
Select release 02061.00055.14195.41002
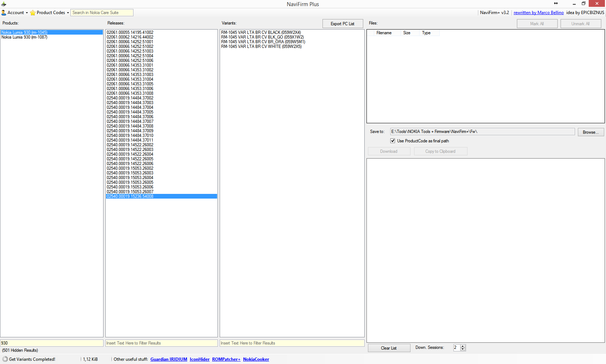pyautogui.click(x=161, y=32)
